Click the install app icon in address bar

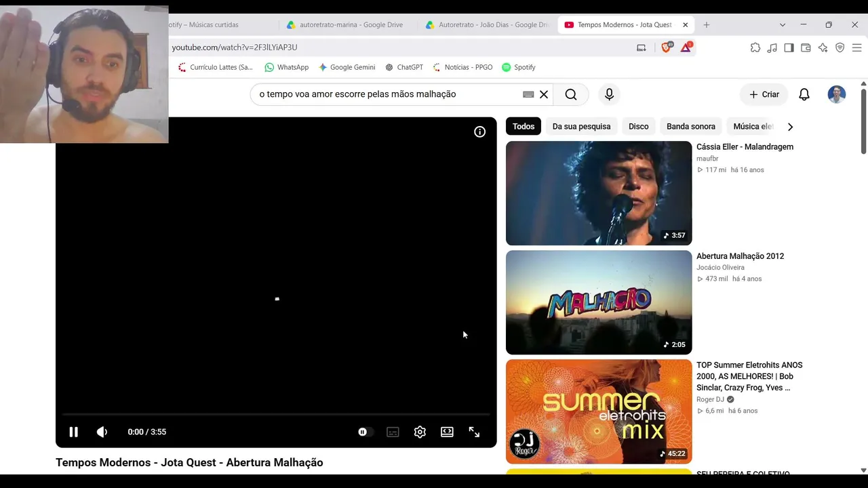642,47
